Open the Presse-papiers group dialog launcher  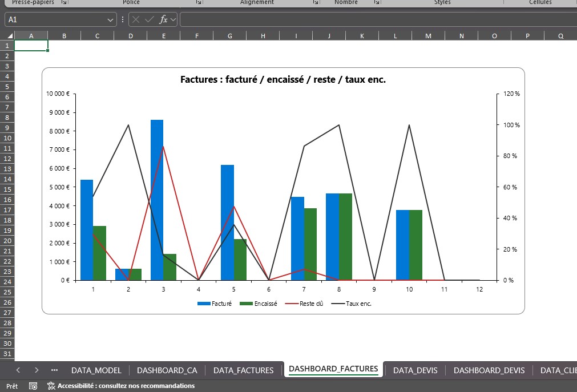click(x=64, y=2)
